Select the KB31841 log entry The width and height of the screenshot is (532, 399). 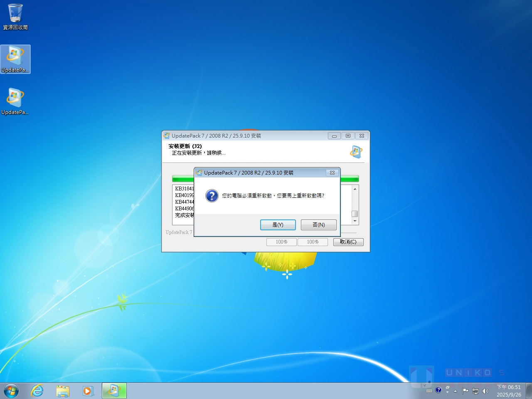click(184, 189)
